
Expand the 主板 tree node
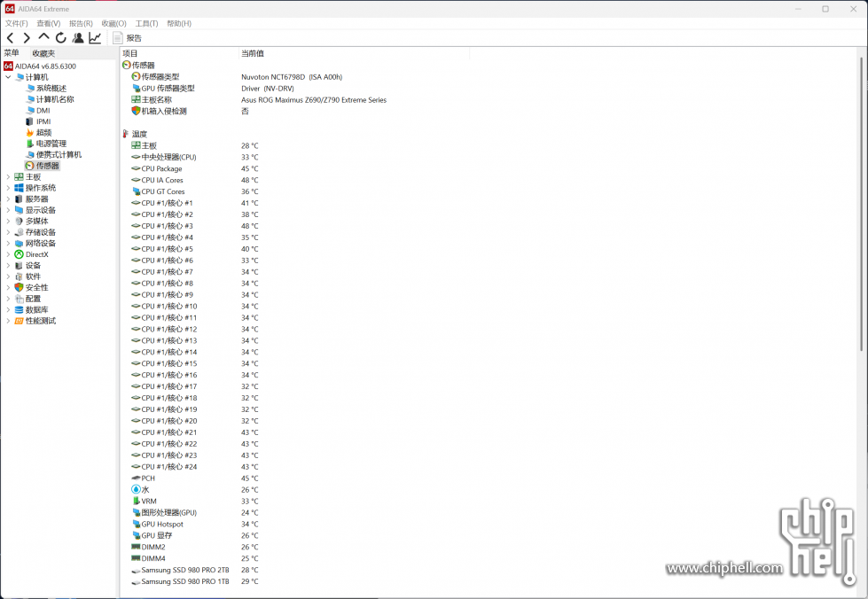(8, 176)
